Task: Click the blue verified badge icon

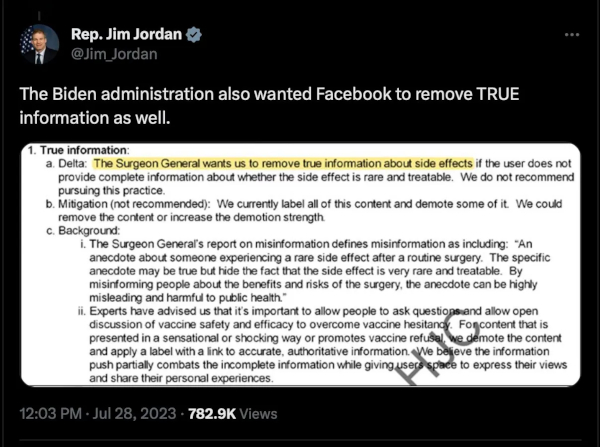Action: [x=194, y=35]
